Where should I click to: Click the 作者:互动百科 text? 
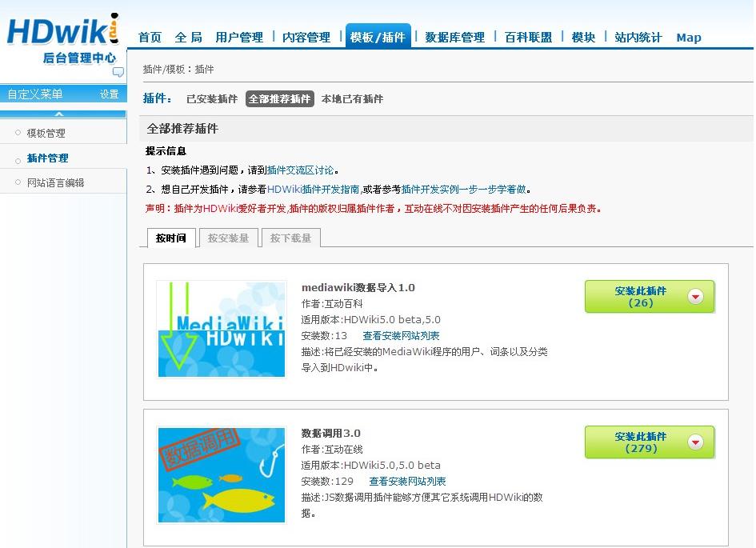pyautogui.click(x=332, y=304)
